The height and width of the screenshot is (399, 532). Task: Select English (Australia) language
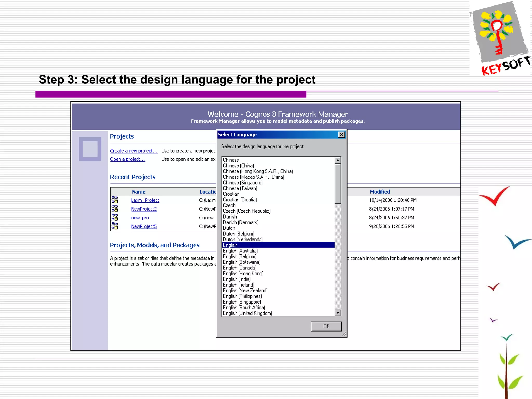278,251
